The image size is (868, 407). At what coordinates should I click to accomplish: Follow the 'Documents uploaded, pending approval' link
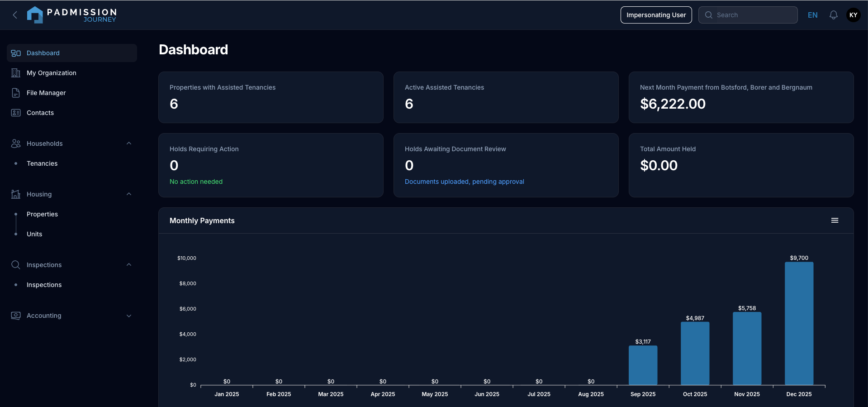(464, 182)
